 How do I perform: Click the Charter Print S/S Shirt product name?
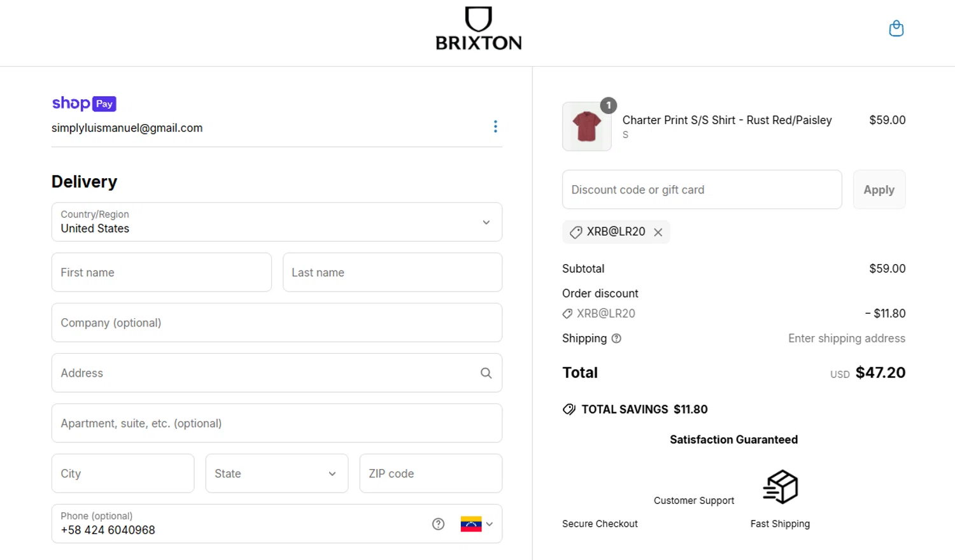click(x=727, y=120)
